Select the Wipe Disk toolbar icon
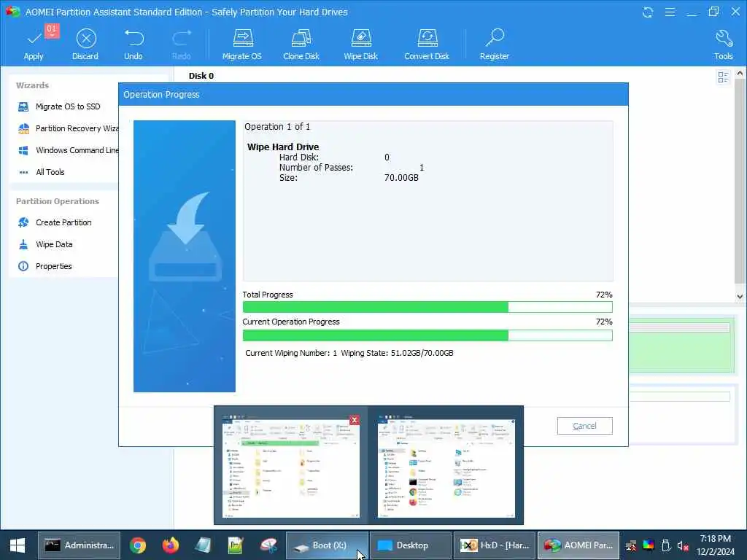 [x=360, y=44]
